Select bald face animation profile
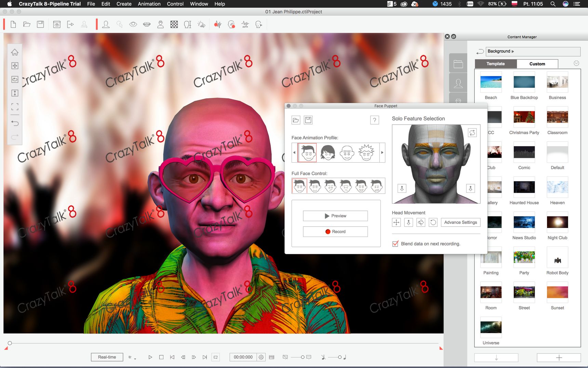 347,152
